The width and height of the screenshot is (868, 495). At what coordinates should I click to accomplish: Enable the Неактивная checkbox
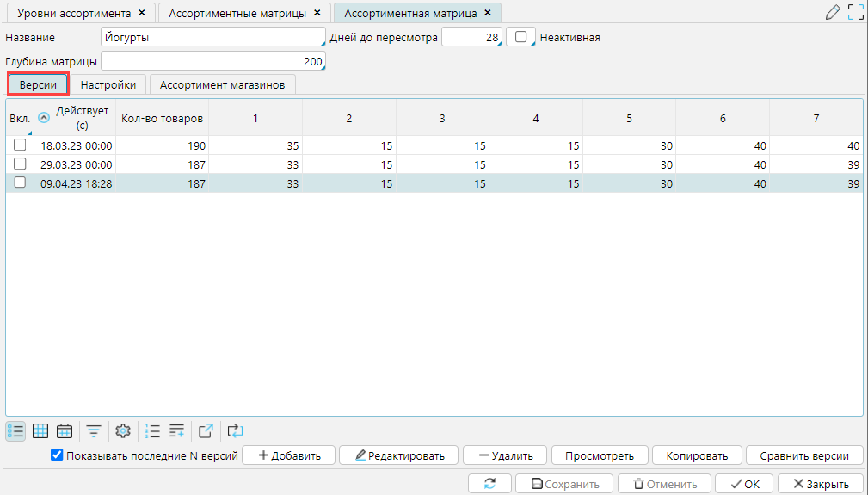tap(520, 37)
